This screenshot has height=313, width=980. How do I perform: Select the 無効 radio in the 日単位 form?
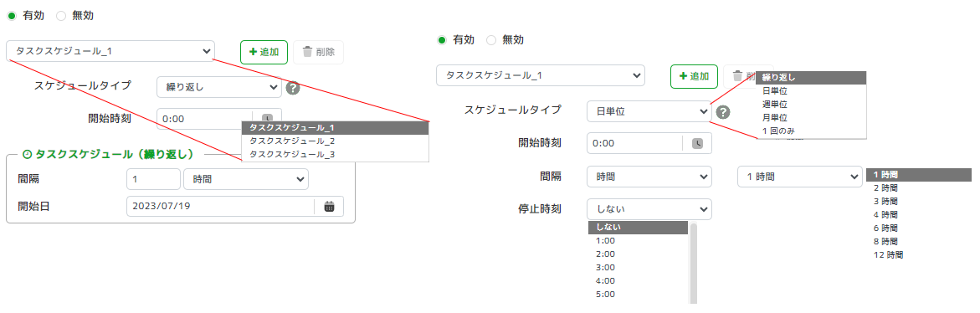coord(491,40)
